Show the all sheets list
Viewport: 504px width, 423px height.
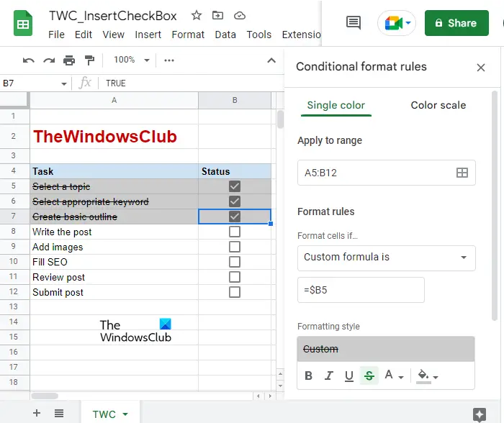coord(59,414)
